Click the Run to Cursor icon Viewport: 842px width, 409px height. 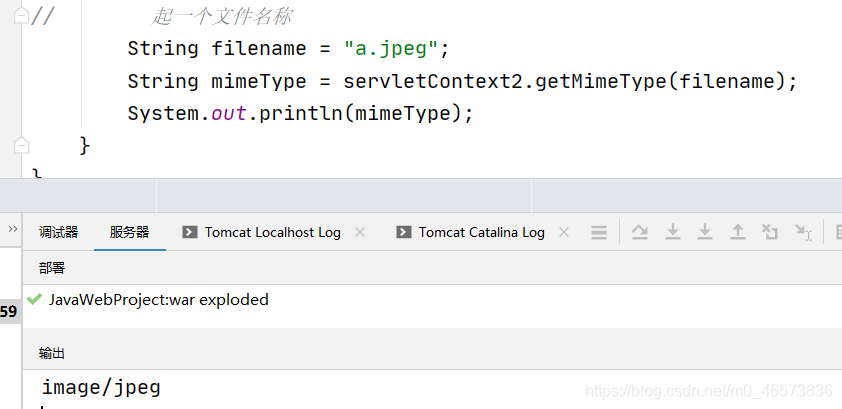coord(803,232)
